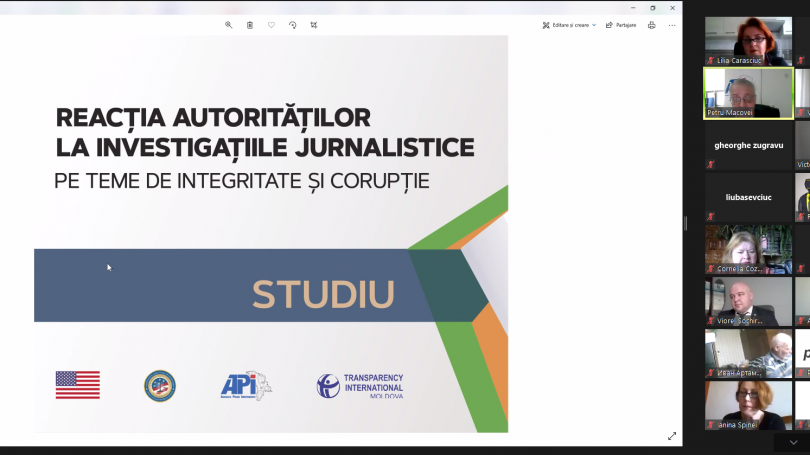Select the crop tool icon
Viewport: 810px width, 455px height.
point(314,25)
